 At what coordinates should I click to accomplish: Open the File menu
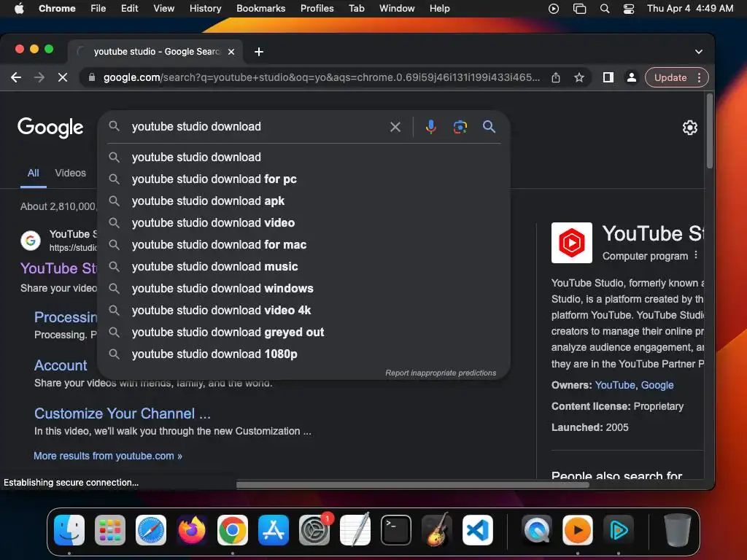coord(98,9)
